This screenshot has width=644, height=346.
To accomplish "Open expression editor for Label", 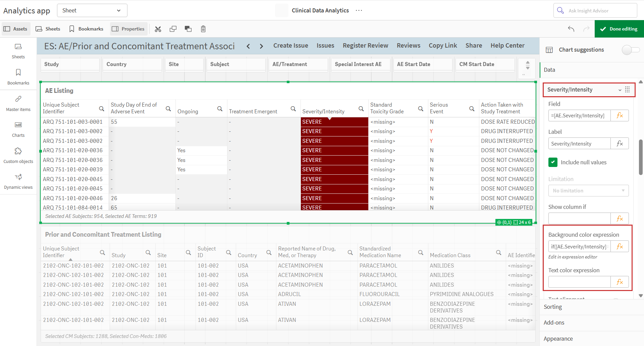I will (620, 143).
